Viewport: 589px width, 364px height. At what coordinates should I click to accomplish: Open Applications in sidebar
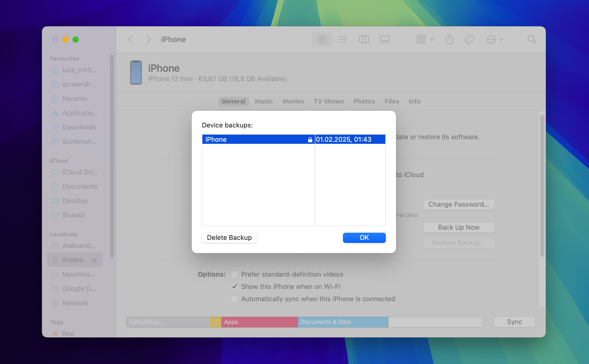click(74, 113)
